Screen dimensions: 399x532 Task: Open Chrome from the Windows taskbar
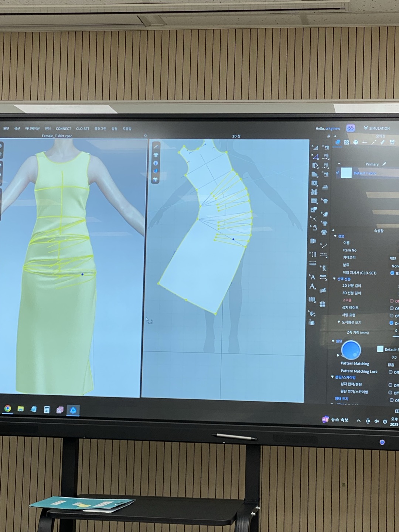[x=7, y=409]
